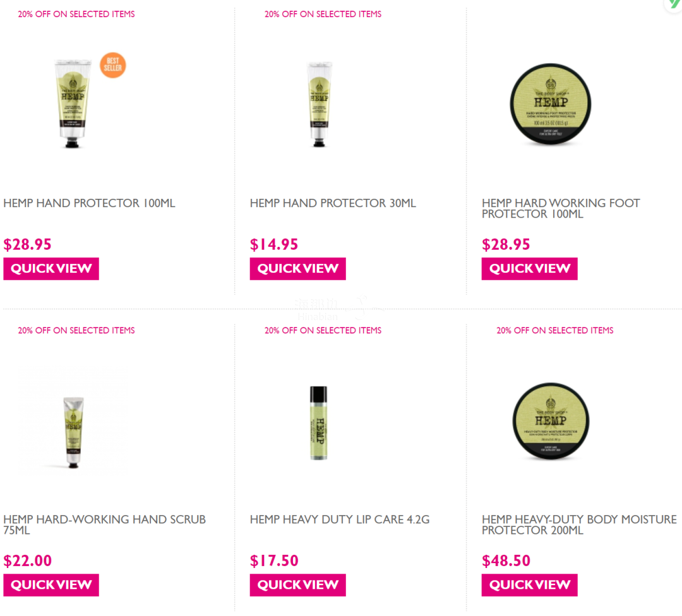The image size is (682, 616).
Task: Open the Hemp Hard-Working Hand Scrub title
Action: [x=104, y=524]
